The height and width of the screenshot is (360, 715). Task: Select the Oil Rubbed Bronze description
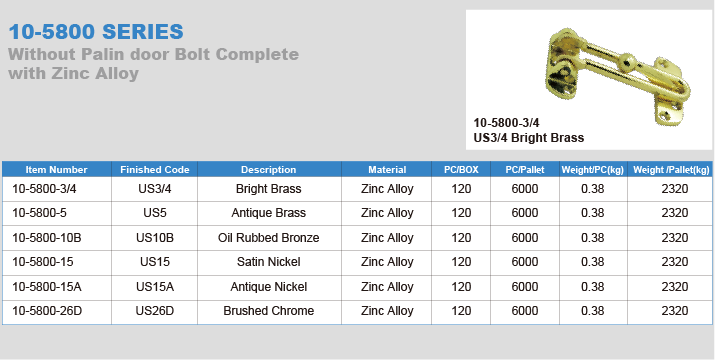(x=269, y=238)
